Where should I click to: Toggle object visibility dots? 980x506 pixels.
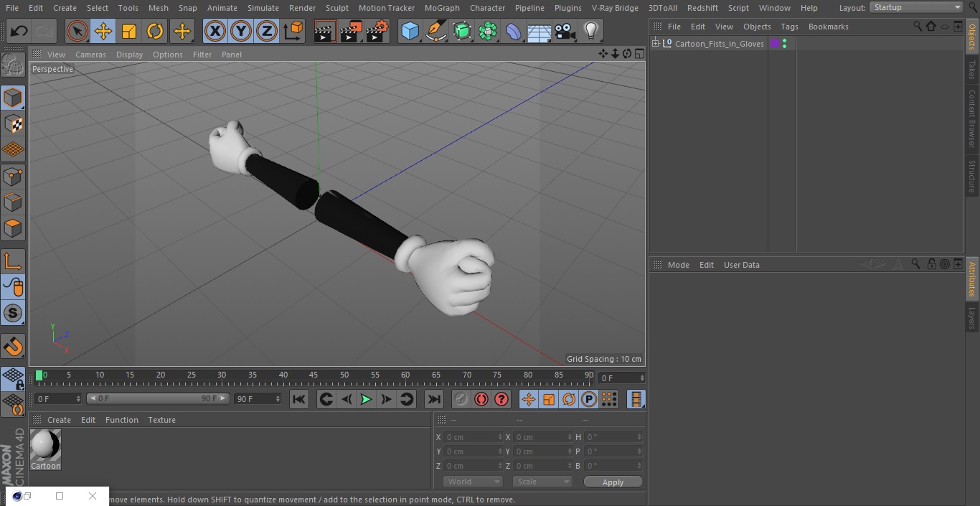(x=785, y=44)
